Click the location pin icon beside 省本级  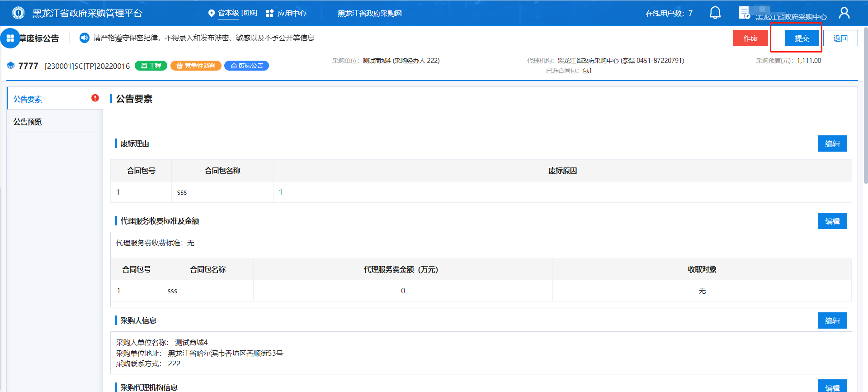click(211, 14)
